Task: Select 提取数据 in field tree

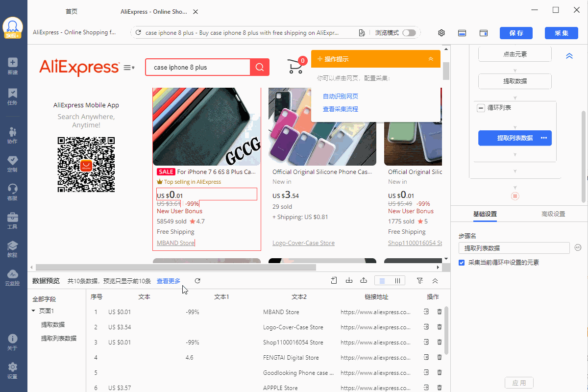Action: click(x=53, y=324)
